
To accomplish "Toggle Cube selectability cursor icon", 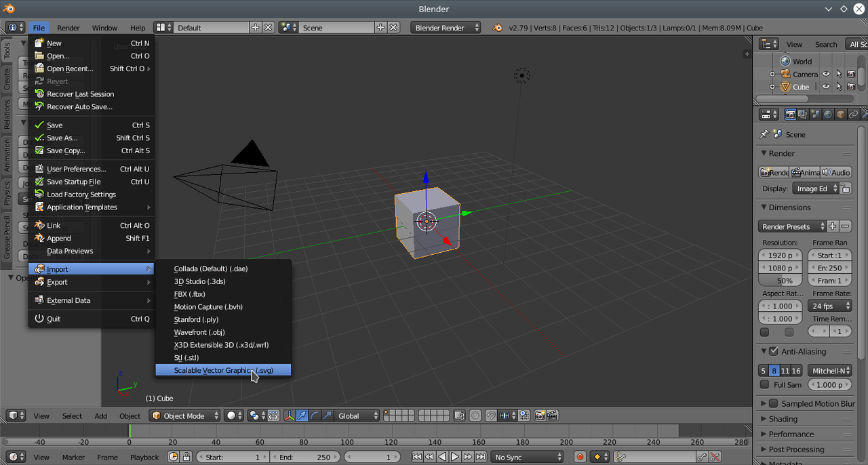I will pyautogui.click(x=839, y=87).
